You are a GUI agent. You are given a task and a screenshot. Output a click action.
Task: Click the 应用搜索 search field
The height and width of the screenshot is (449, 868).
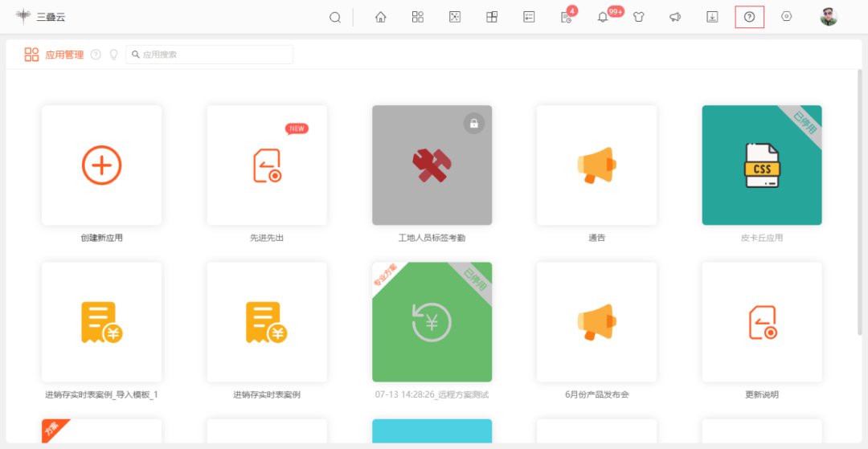click(209, 54)
